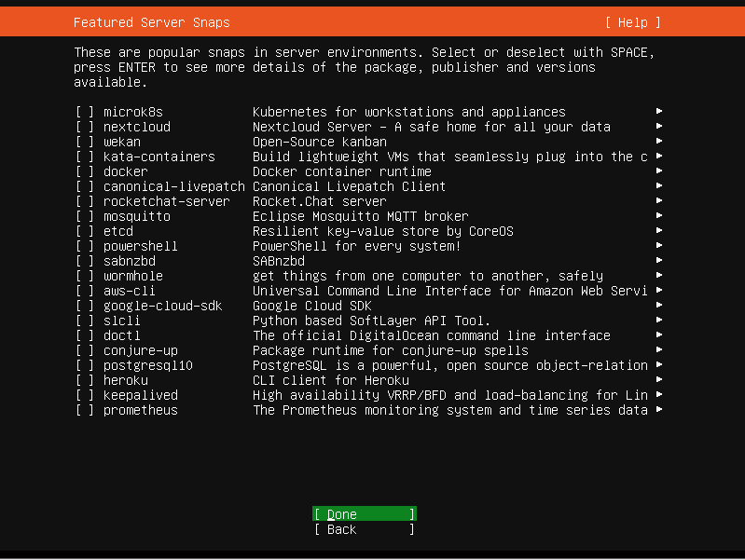
Task: Select the 'PowerShell for every system!' description
Action: (x=357, y=246)
